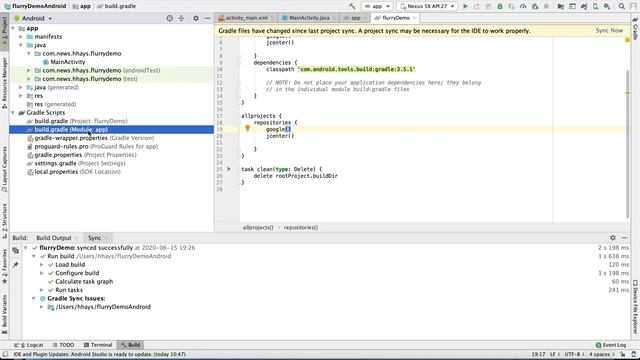Click the Stop square toolbar icon
640x360 pixels.
pos(546,6)
